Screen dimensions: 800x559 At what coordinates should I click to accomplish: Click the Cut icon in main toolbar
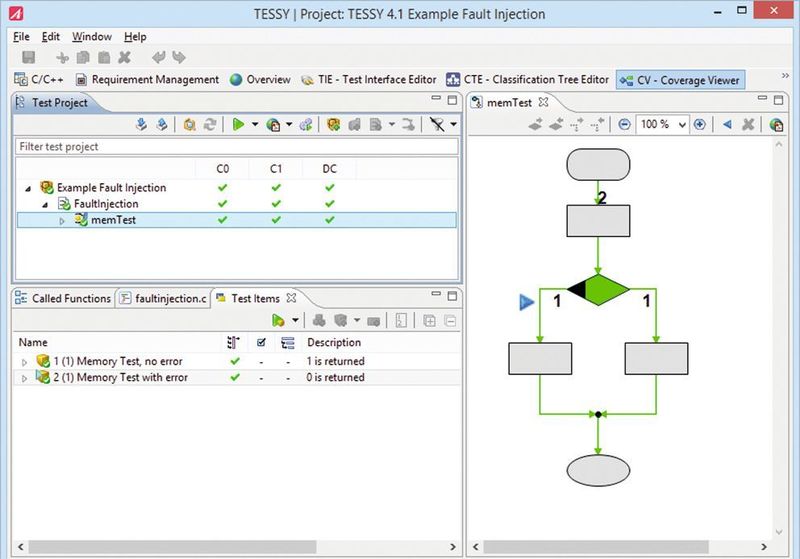click(x=62, y=58)
